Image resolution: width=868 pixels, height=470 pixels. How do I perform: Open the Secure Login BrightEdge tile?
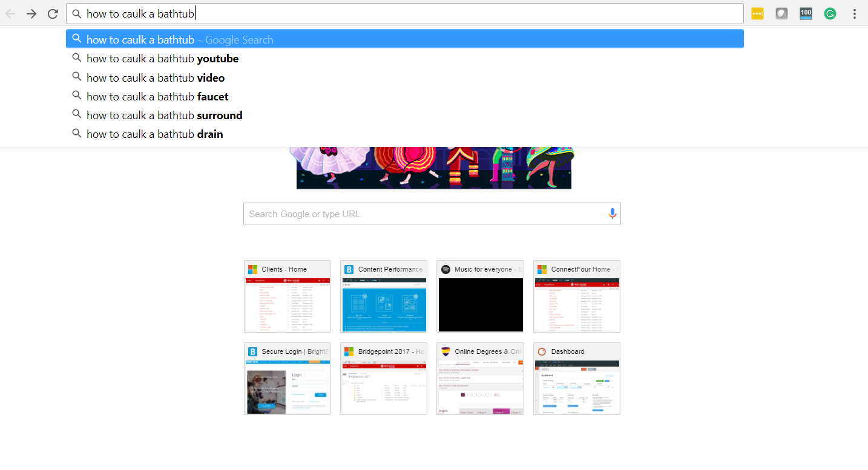(x=288, y=379)
